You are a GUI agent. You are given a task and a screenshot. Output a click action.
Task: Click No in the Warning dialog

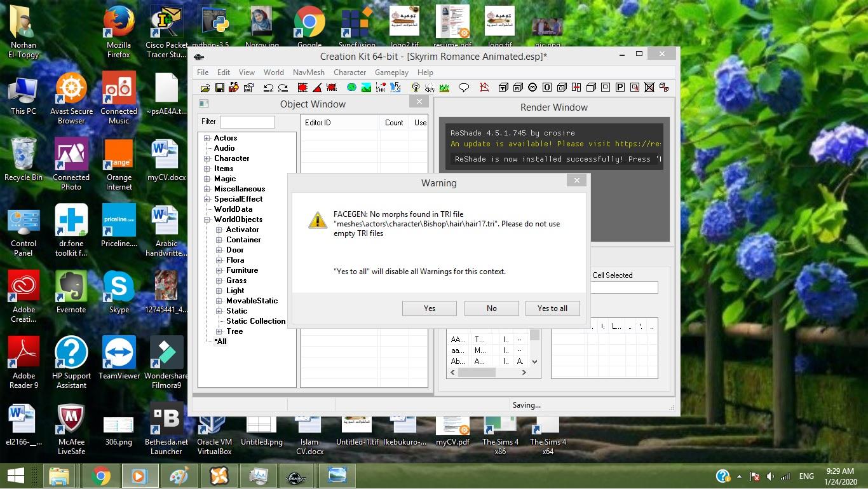[x=492, y=308]
